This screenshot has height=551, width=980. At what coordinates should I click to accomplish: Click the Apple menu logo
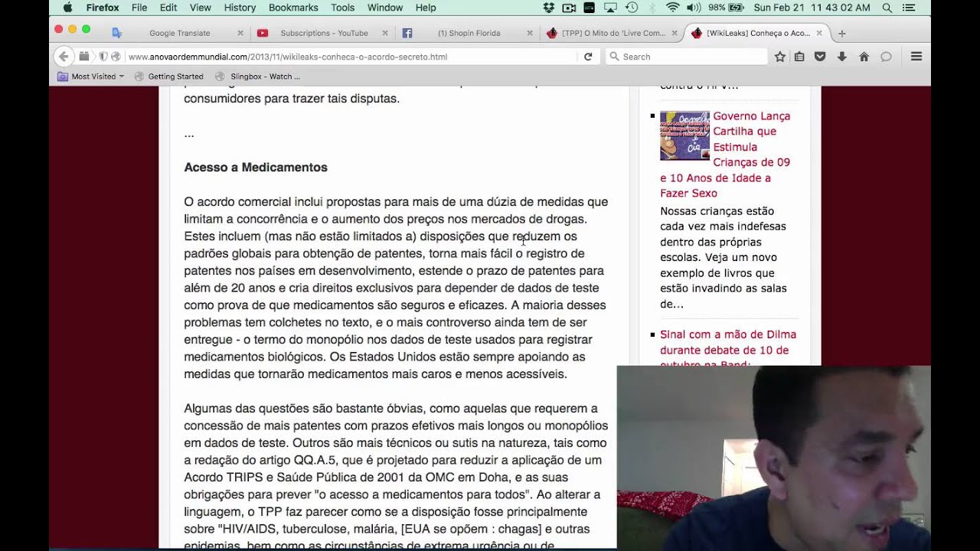(67, 8)
